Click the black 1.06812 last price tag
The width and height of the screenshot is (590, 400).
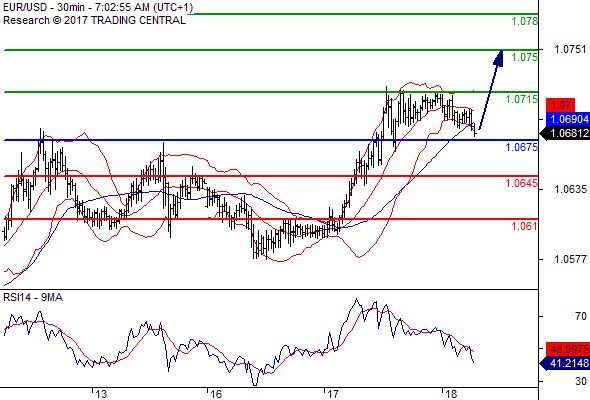(565, 133)
